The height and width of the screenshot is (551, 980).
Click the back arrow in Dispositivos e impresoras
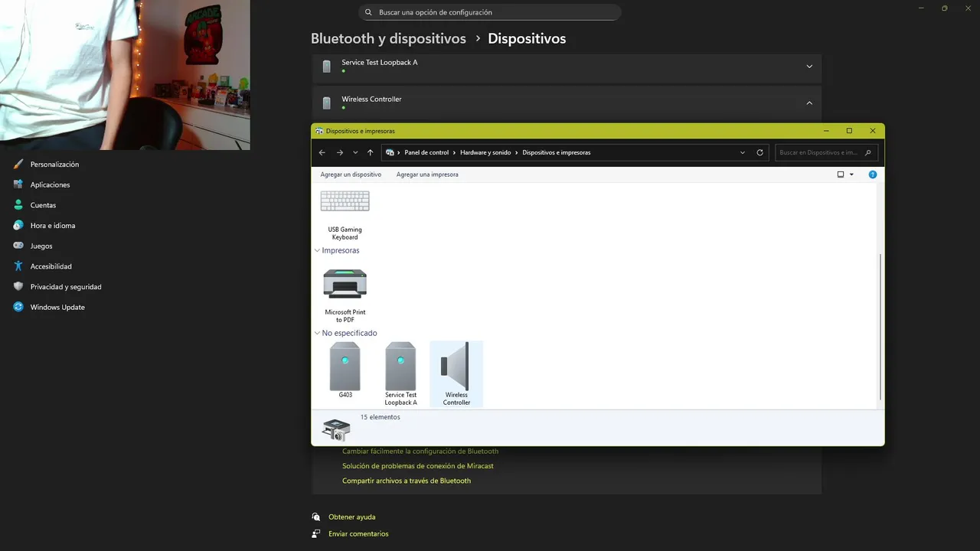point(322,152)
